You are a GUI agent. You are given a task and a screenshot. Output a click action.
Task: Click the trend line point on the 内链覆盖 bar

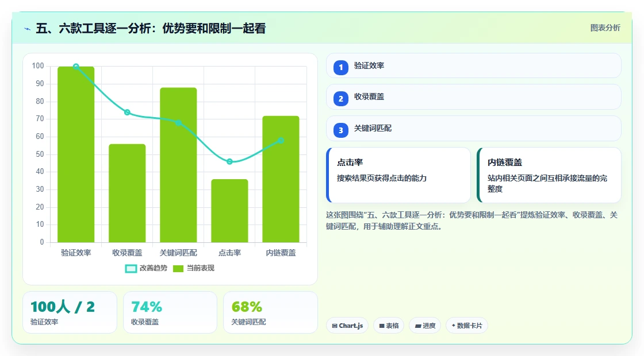[281, 140]
